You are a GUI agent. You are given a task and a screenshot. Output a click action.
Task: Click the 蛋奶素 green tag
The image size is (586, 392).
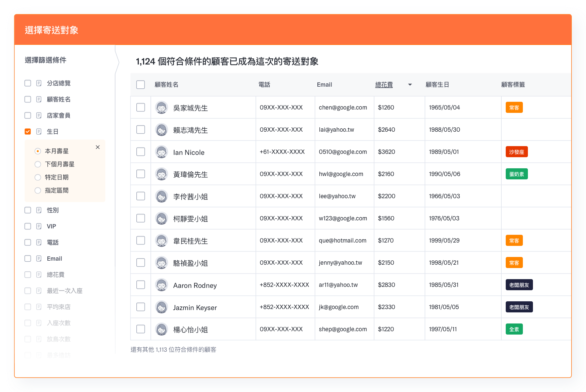tap(516, 174)
